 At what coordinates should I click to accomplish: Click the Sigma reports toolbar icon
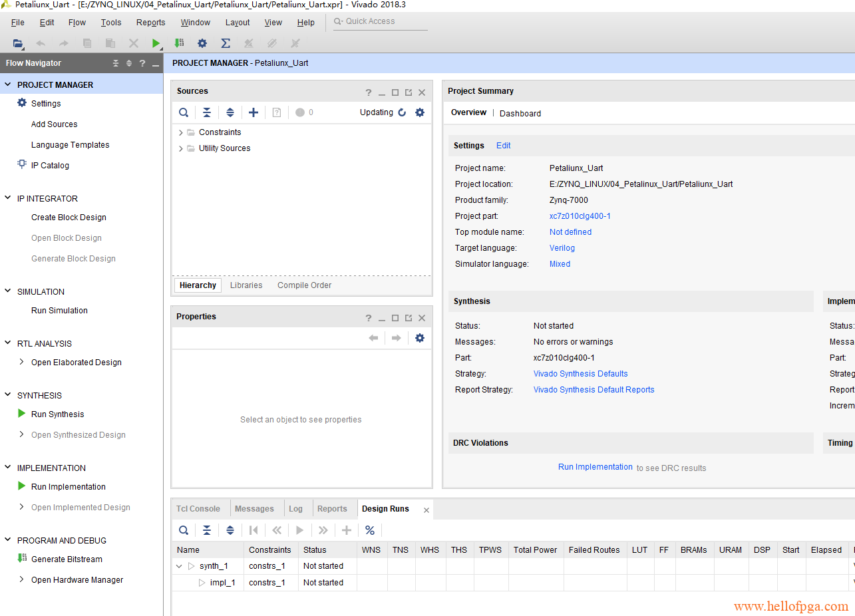(226, 43)
